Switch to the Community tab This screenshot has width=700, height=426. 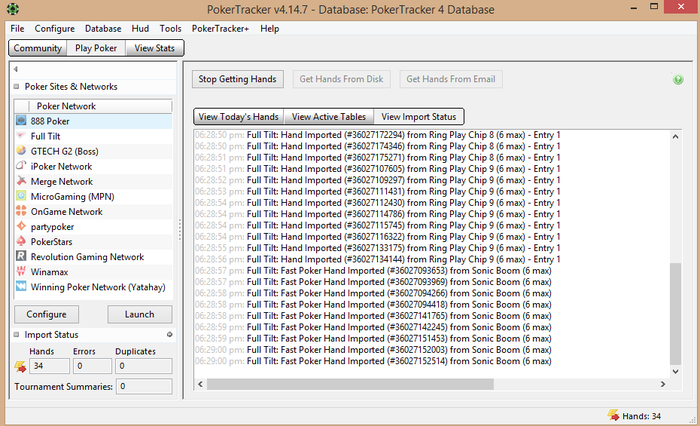38,48
